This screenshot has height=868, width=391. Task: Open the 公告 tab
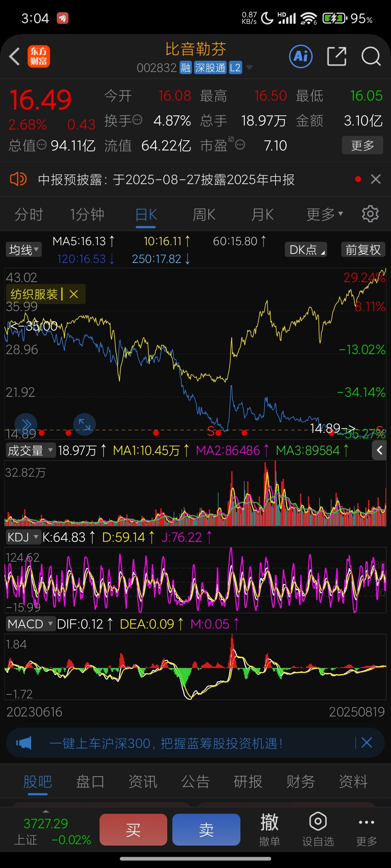[195, 782]
